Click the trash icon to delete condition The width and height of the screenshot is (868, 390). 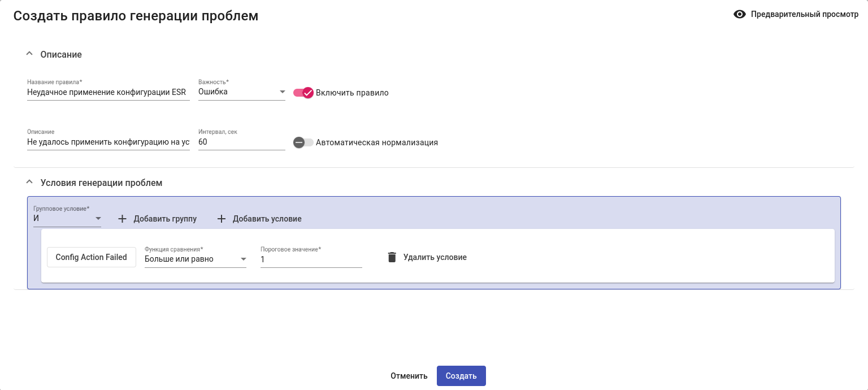tap(392, 257)
